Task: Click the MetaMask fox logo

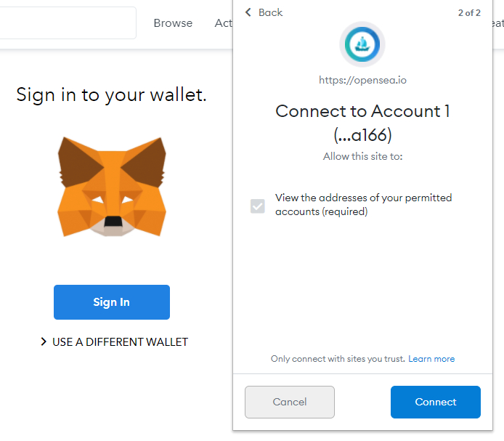Action: (x=112, y=186)
